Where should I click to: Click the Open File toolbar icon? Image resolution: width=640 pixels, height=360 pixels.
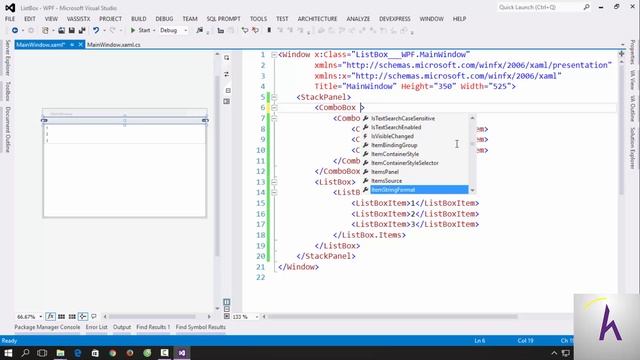click(61, 30)
